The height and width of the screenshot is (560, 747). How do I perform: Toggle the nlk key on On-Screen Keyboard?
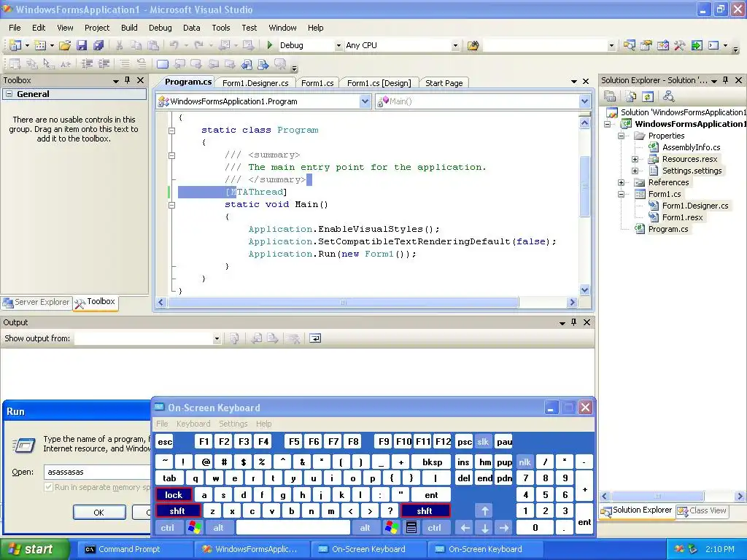point(525,462)
